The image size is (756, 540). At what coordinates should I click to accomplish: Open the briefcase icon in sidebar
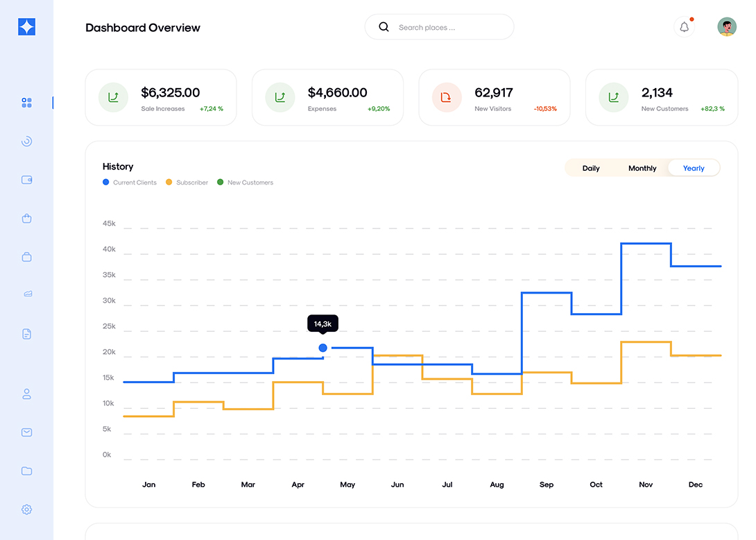26,257
